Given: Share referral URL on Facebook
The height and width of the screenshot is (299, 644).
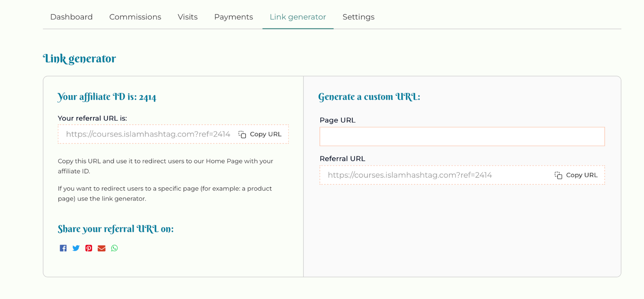Looking at the screenshot, I should 63,248.
